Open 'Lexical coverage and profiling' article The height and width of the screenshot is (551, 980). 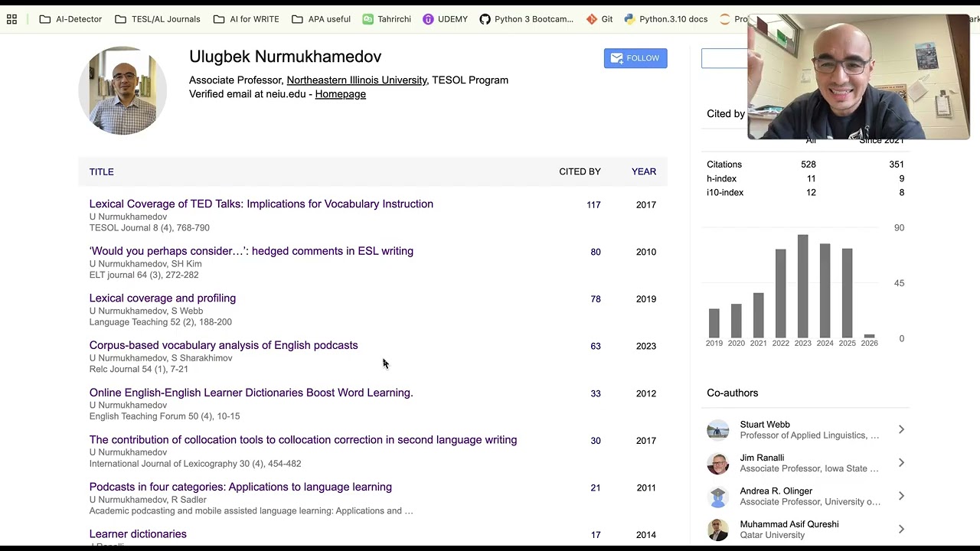[162, 298]
